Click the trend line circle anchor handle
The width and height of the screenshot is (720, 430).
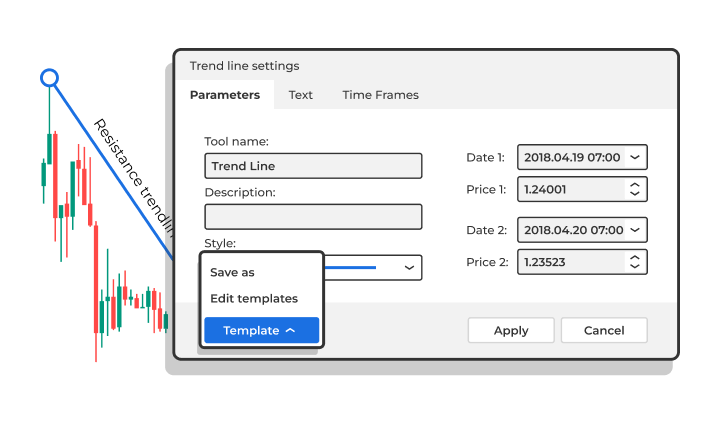click(x=49, y=77)
